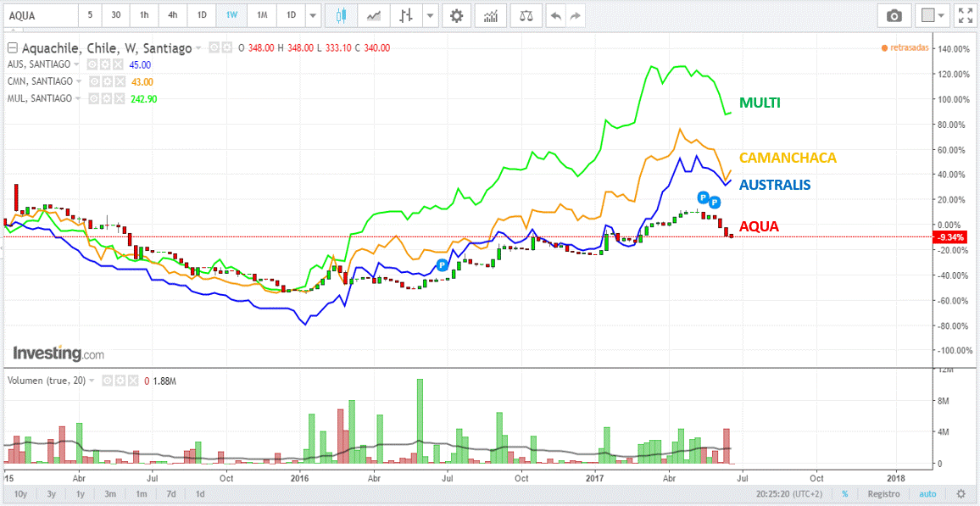Open the compare symbols scales icon
Viewport: 980px width, 506px height.
525,15
